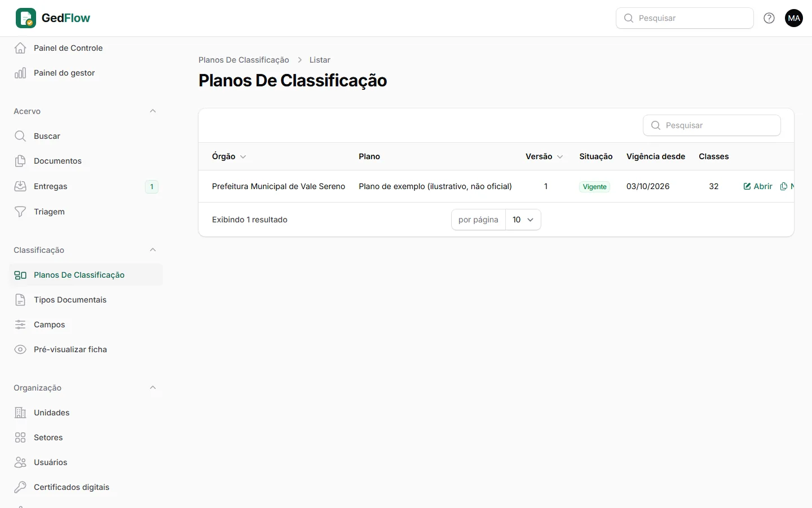Open Planos De Classificação in the sidebar
Image resolution: width=812 pixels, height=508 pixels.
point(86,275)
